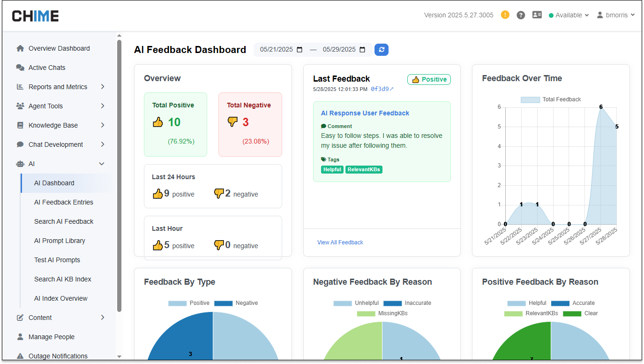Click sidebar scrollbar down arrow
The width and height of the screenshot is (644, 364).
pos(119,357)
